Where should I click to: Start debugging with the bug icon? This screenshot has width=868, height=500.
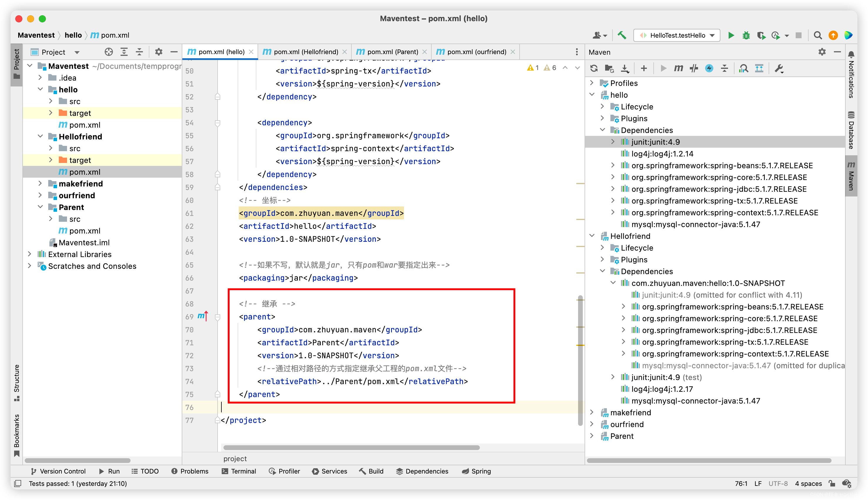[x=746, y=35]
